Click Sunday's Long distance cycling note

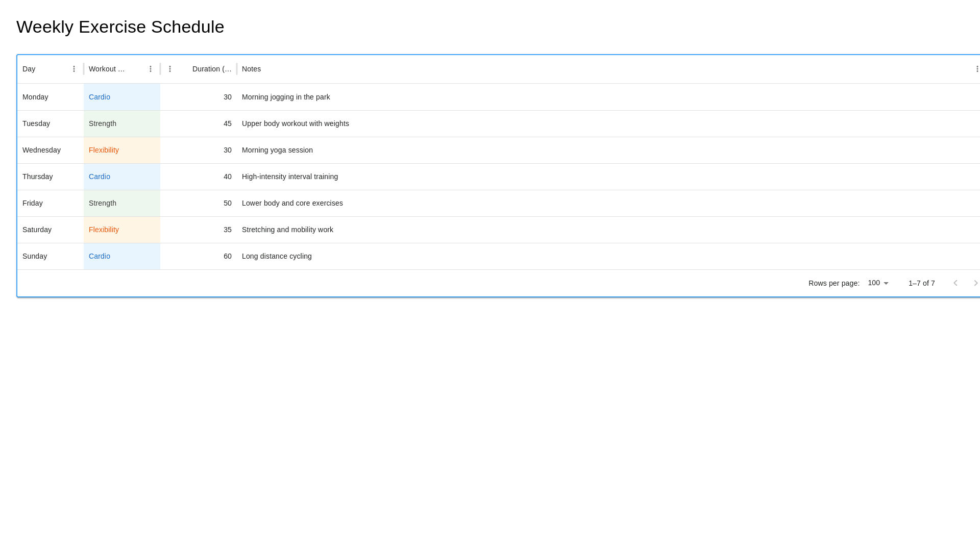[x=277, y=256]
